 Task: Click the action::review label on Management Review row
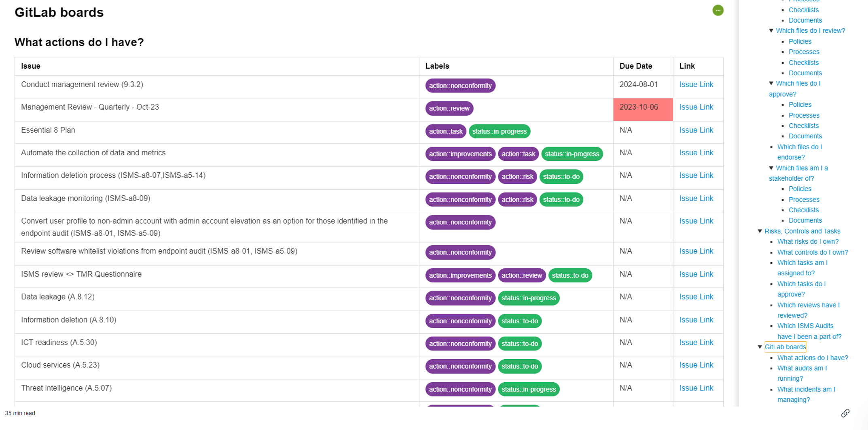click(x=449, y=108)
